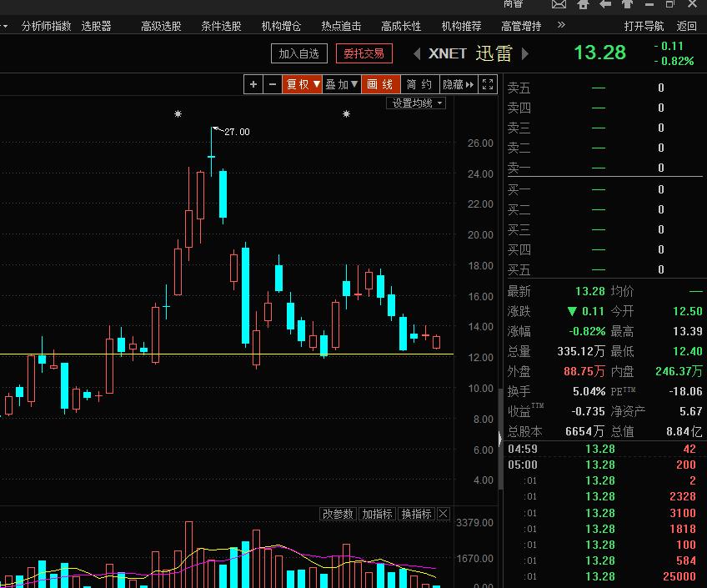The width and height of the screenshot is (707, 588).
Task: Go to previous stock with left arrow
Action: pos(417,54)
